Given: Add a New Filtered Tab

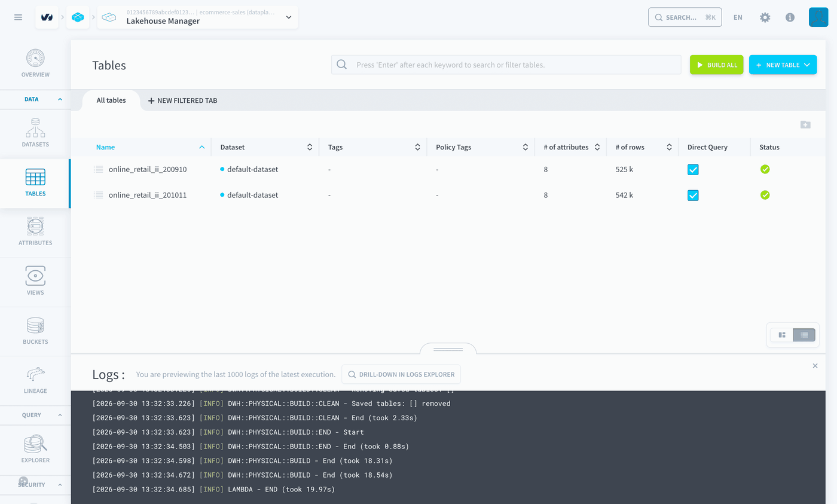Looking at the screenshot, I should click(x=182, y=100).
